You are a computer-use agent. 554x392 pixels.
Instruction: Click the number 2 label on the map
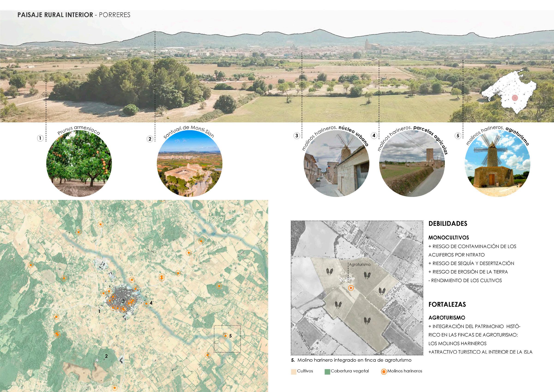(106, 356)
